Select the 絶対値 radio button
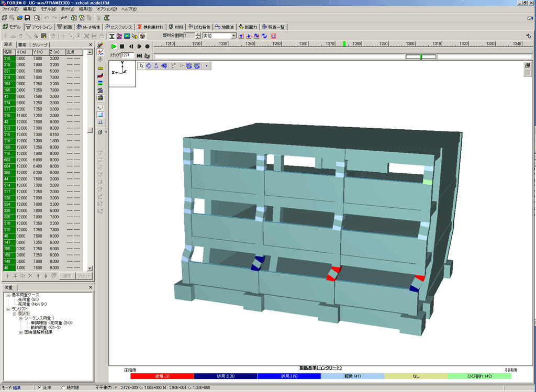This screenshot has height=392, width=536. [64, 388]
